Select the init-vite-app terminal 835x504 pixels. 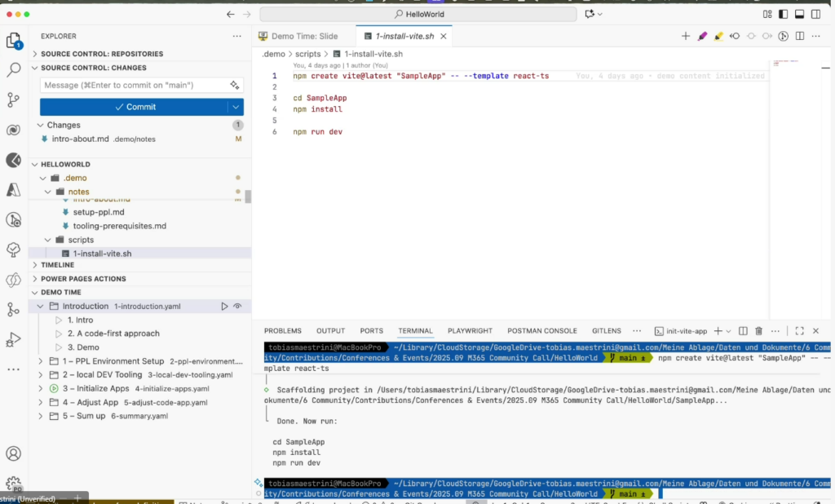(x=681, y=331)
